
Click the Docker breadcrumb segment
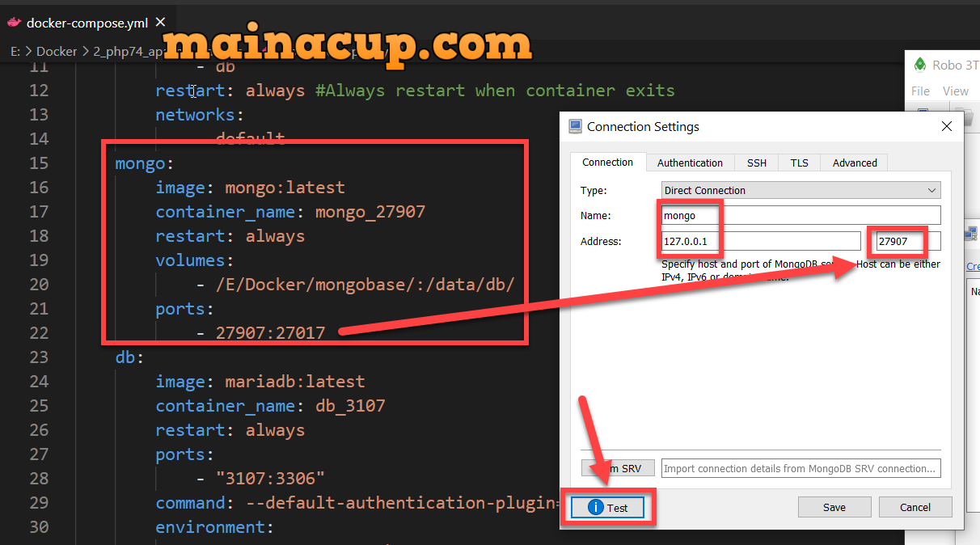tap(57, 51)
